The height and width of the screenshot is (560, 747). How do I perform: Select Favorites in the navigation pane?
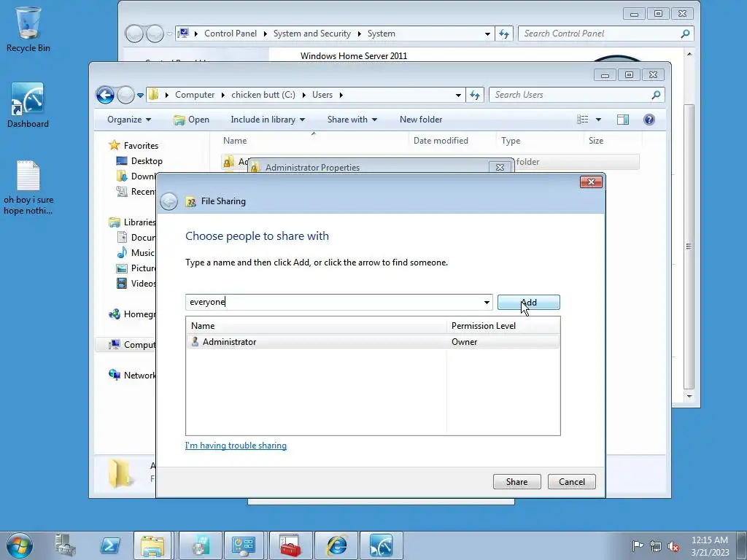point(141,146)
